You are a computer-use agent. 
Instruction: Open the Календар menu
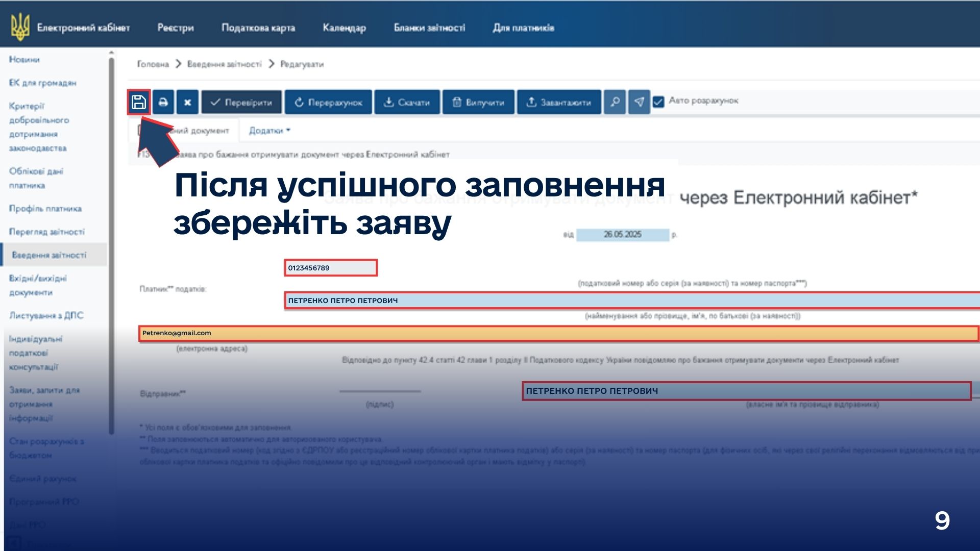click(x=345, y=28)
